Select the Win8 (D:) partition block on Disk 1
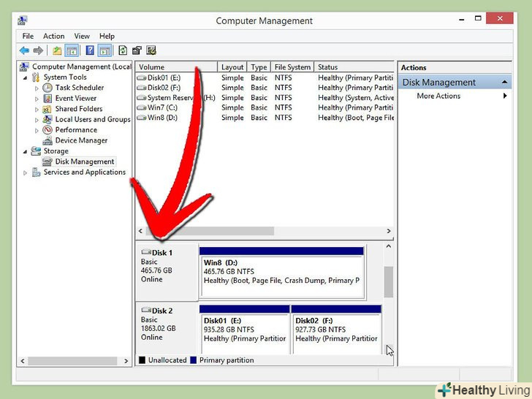Image resolution: width=532 pixels, height=399 pixels. (282, 273)
